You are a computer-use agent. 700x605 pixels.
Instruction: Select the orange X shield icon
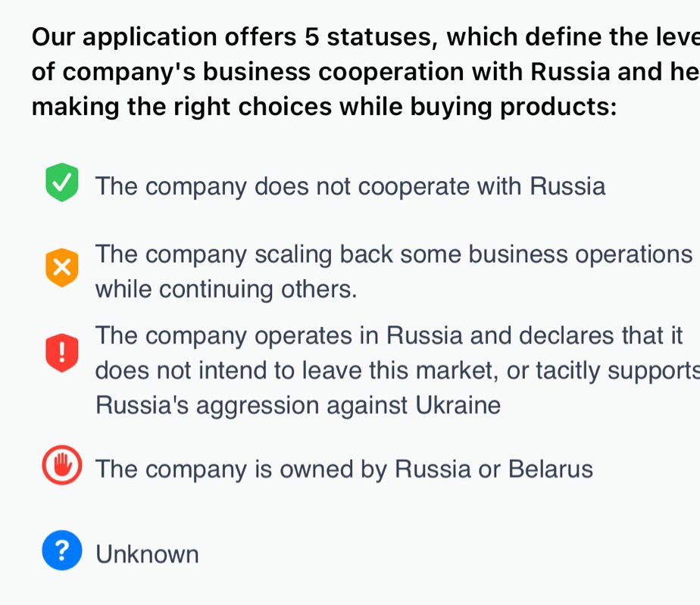62,267
